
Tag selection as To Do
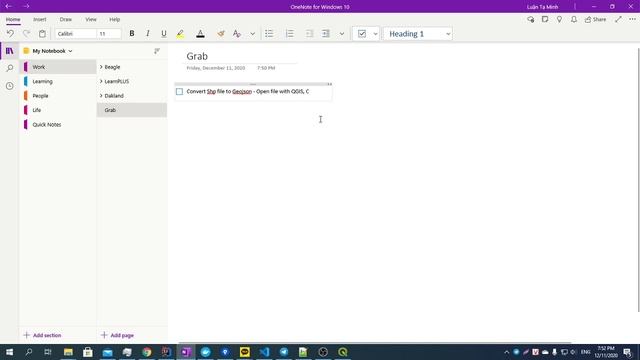[362, 33]
